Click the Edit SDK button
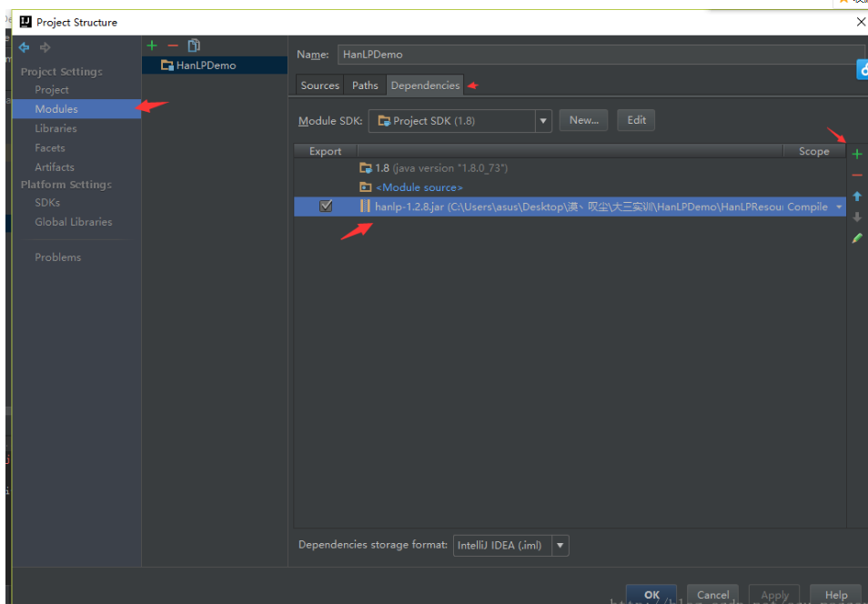 [636, 120]
